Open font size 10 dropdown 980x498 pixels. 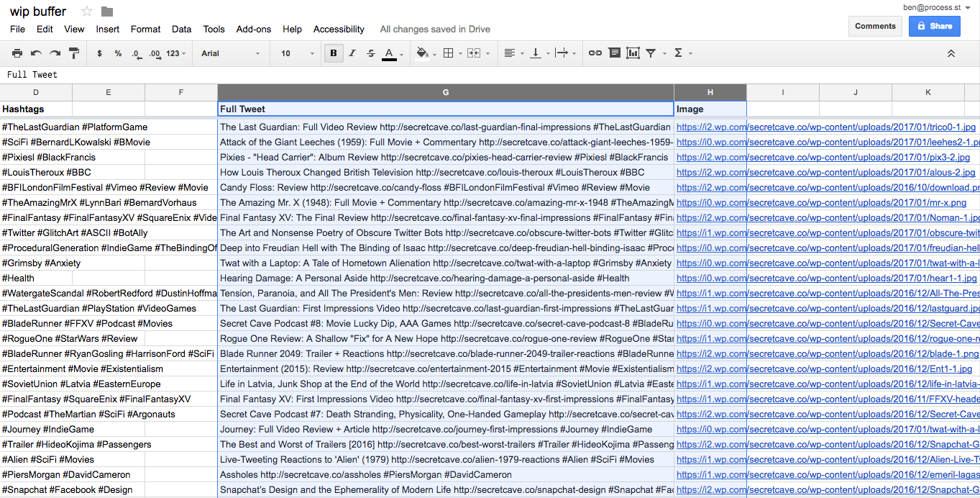(x=298, y=53)
